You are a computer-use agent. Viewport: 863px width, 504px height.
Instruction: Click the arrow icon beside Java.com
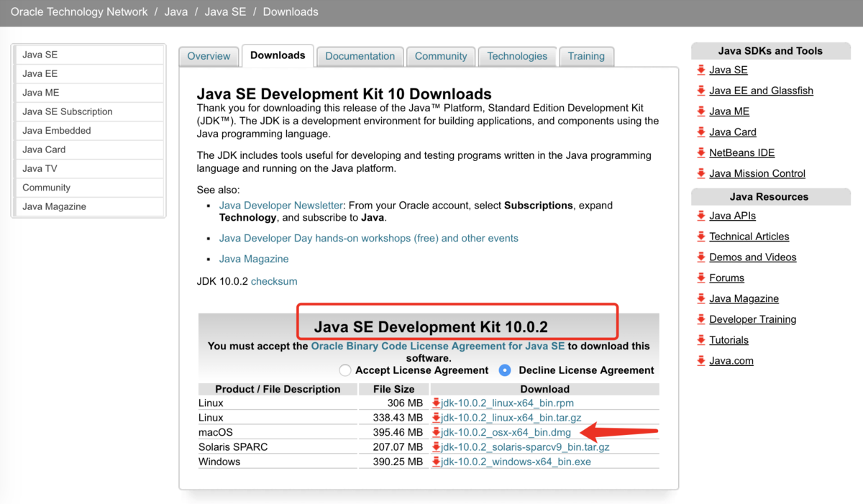point(701,361)
